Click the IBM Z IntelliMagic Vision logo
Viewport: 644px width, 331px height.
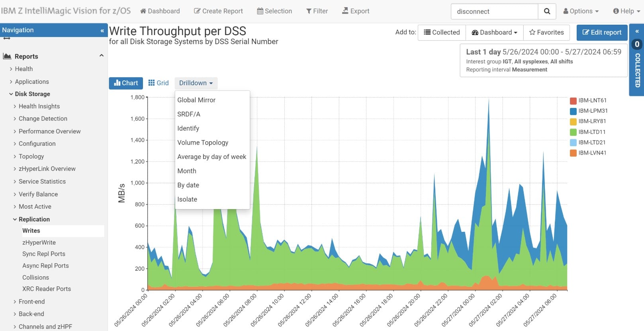(66, 11)
